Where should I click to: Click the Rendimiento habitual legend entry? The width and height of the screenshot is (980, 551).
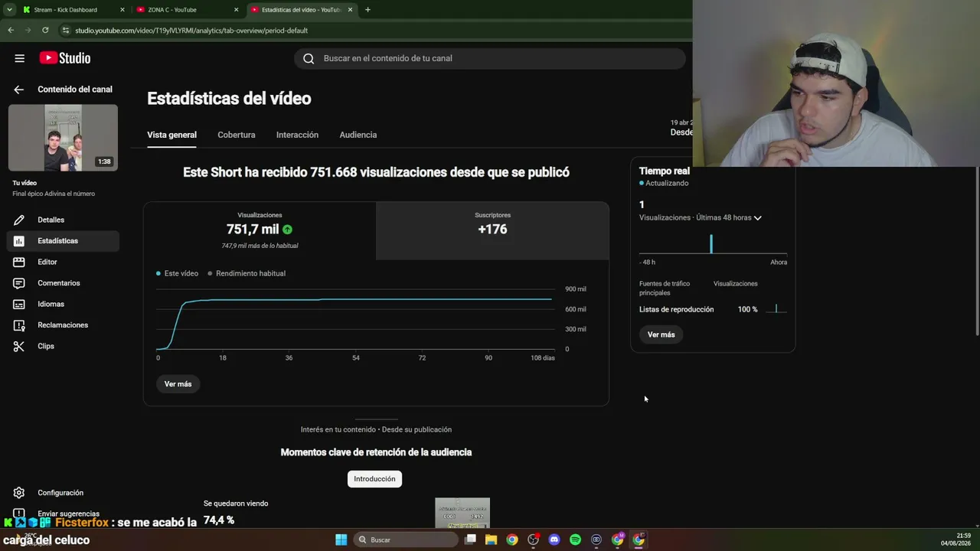tap(247, 273)
